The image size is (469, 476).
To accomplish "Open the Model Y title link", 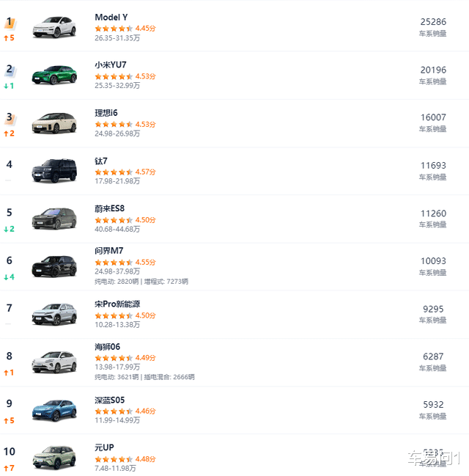I will pyautogui.click(x=111, y=17).
